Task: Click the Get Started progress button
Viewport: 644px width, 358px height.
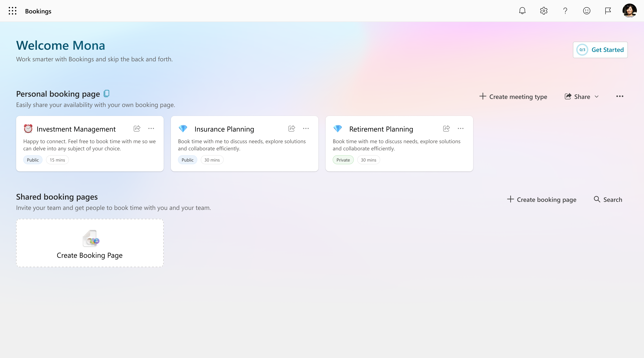Action: [x=600, y=50]
